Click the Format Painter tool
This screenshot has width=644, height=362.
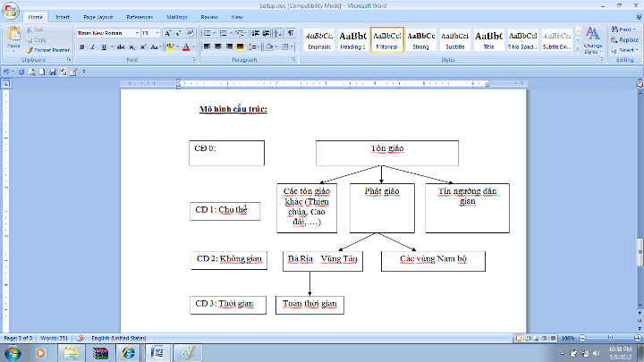pos(47,49)
